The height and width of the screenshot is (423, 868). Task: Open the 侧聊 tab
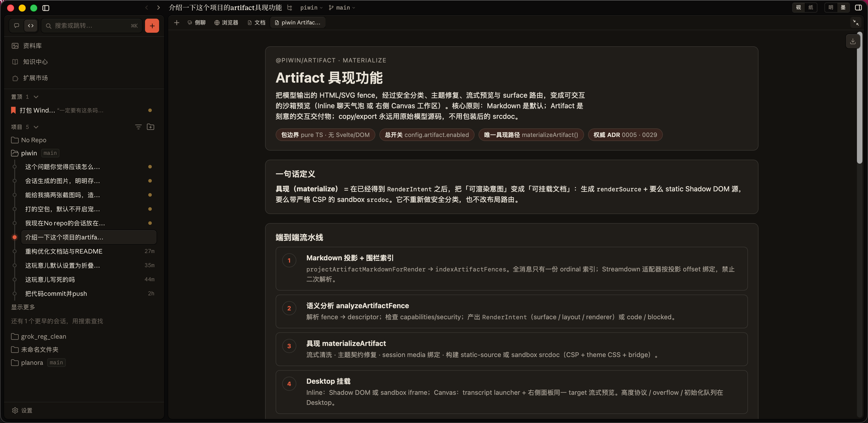196,23
